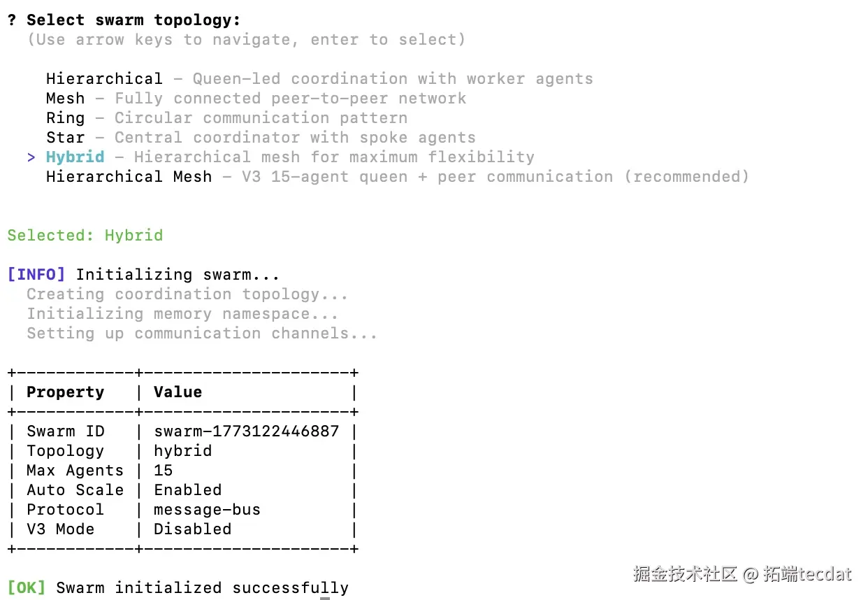The width and height of the screenshot is (868, 600).
Task: Click the question mark prompt symbol
Action: [12, 20]
